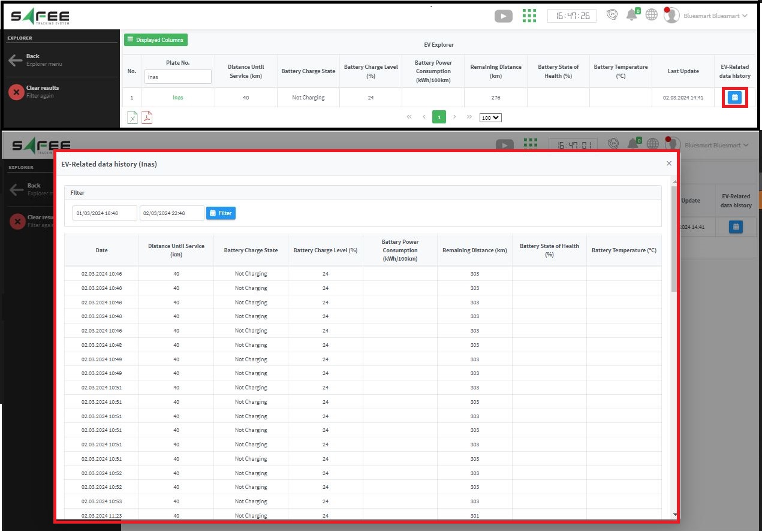Viewport: 762px width, 532px height.
Task: Click Battery Temperature (°C) header in history dialog
Action: click(624, 250)
